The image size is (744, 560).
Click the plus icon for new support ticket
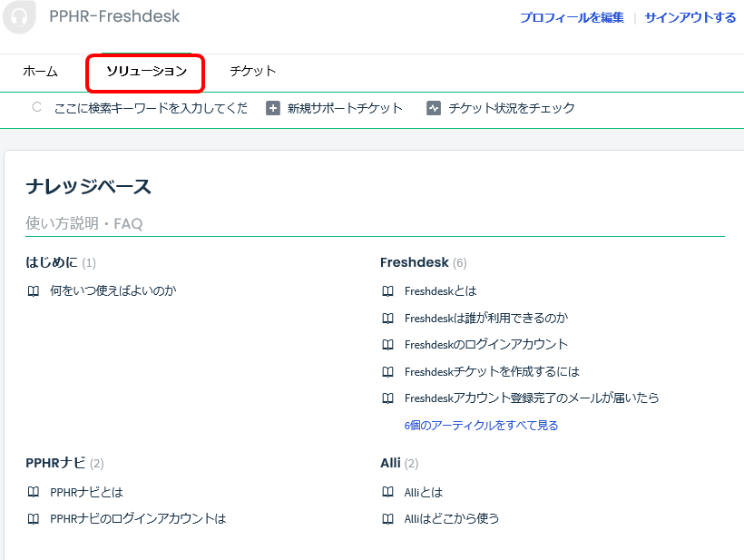[273, 108]
